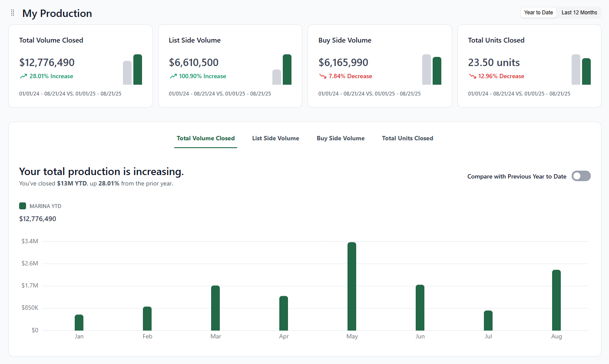Click mini bar chart on List Side Volume card
Screen dimensions: 609x364
282,69
